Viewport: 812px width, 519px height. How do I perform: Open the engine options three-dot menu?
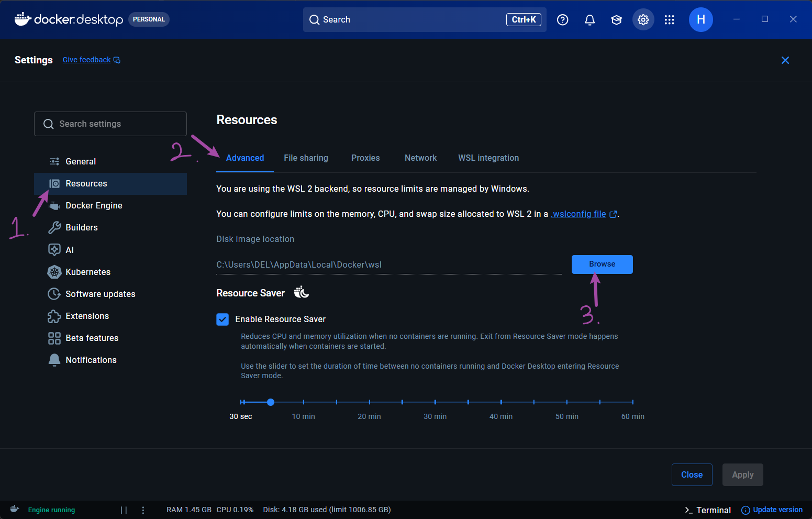[x=143, y=510]
